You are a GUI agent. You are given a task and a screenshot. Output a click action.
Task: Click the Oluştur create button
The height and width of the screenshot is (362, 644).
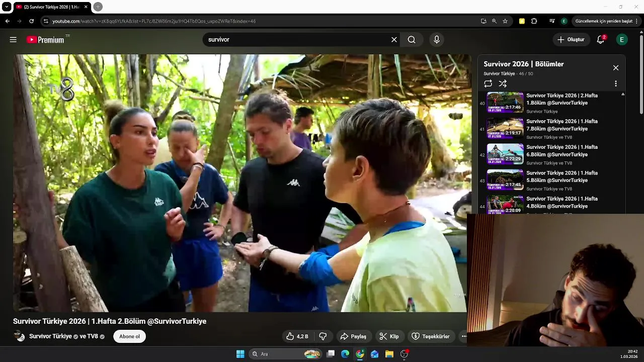571,40
